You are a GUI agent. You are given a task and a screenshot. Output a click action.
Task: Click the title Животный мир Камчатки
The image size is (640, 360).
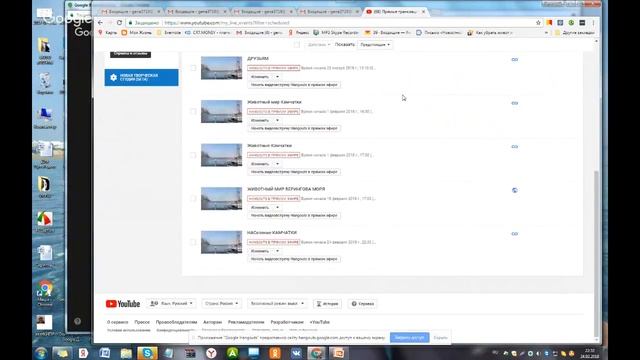tap(274, 102)
